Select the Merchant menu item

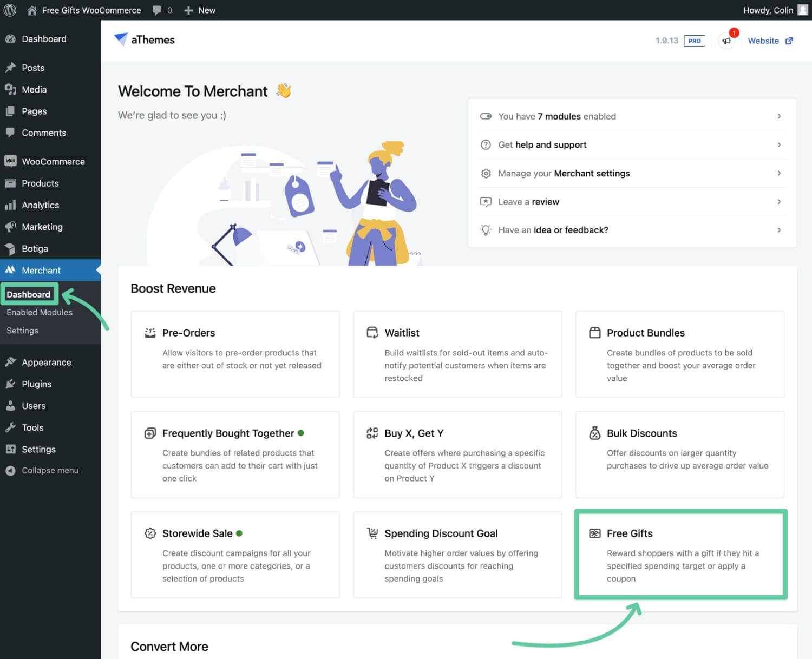click(x=50, y=270)
